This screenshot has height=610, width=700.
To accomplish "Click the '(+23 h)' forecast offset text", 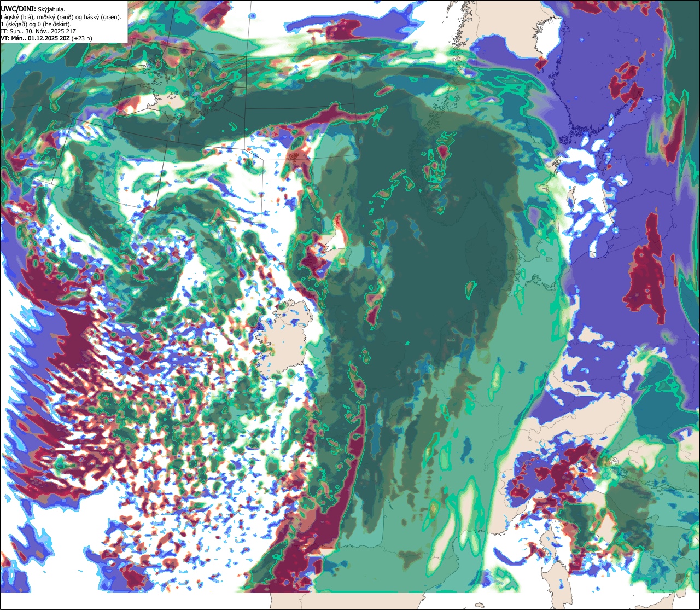I will click(x=81, y=39).
